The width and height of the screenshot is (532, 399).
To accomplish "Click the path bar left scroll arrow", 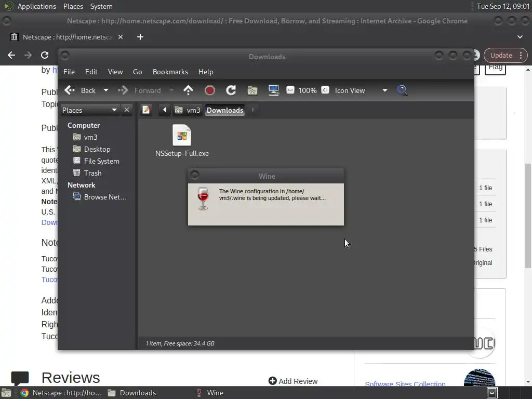I will (165, 110).
